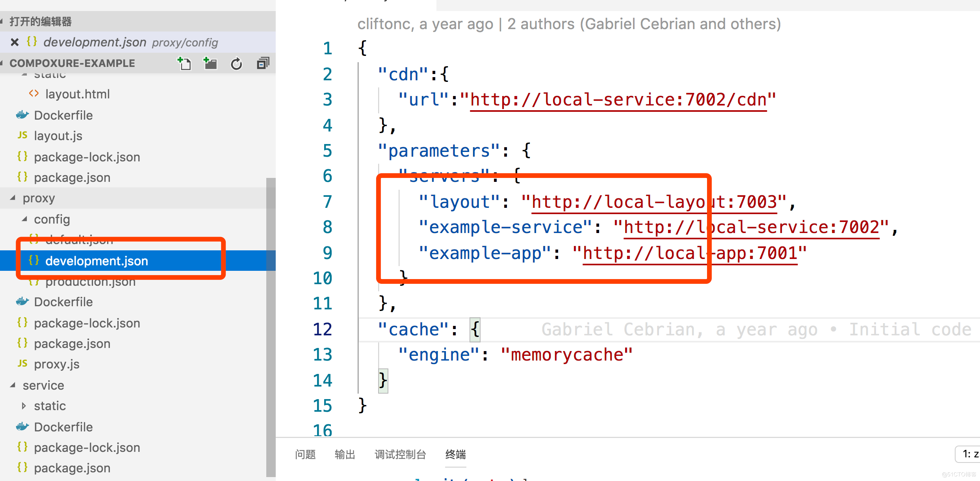Place cursor at cache opening brace
Image resolution: width=980 pixels, height=481 pixels.
click(475, 329)
